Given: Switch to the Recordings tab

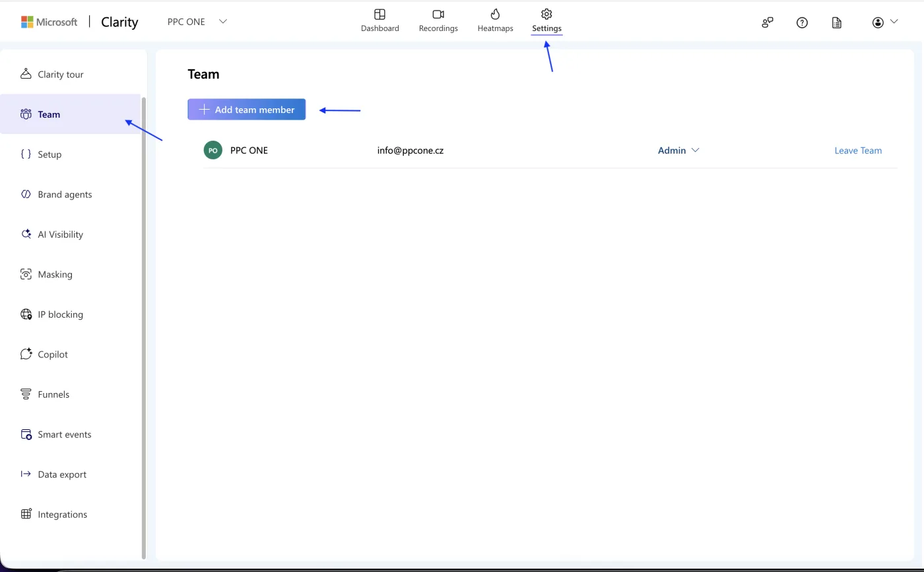Looking at the screenshot, I should (438, 21).
